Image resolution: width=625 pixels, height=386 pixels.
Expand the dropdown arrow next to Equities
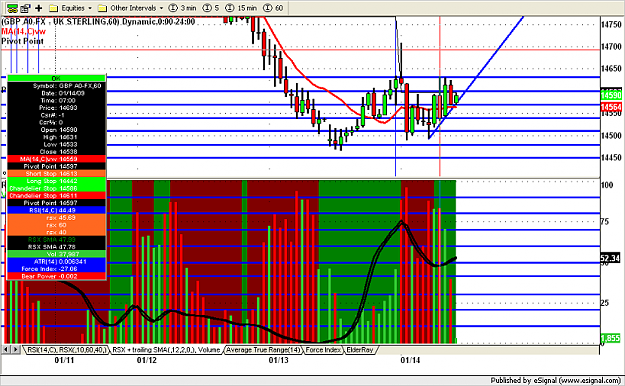click(90, 8)
